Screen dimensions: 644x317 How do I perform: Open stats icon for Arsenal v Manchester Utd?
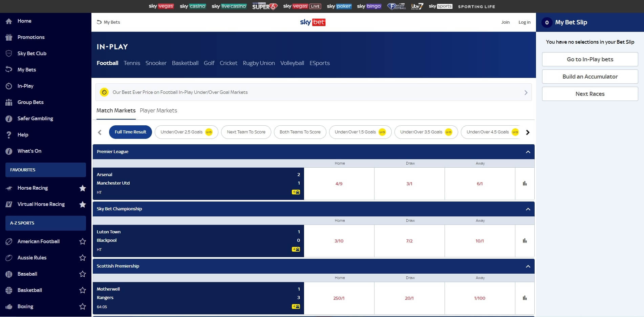(x=524, y=184)
